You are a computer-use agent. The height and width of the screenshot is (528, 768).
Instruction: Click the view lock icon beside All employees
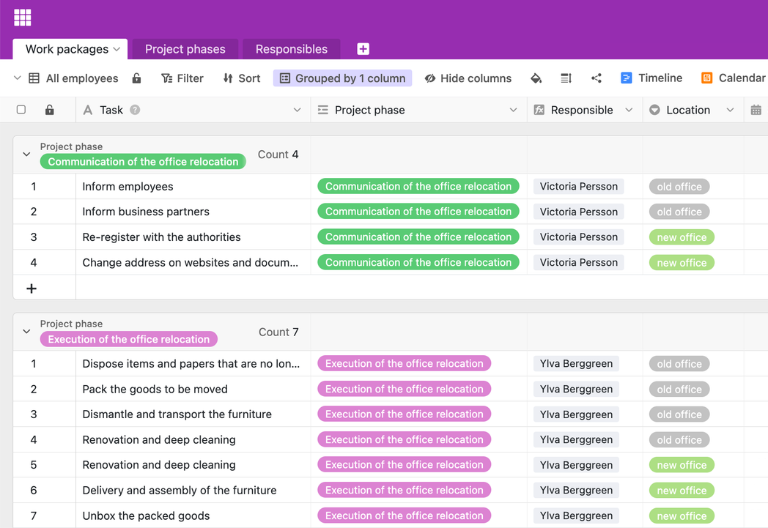click(x=137, y=78)
